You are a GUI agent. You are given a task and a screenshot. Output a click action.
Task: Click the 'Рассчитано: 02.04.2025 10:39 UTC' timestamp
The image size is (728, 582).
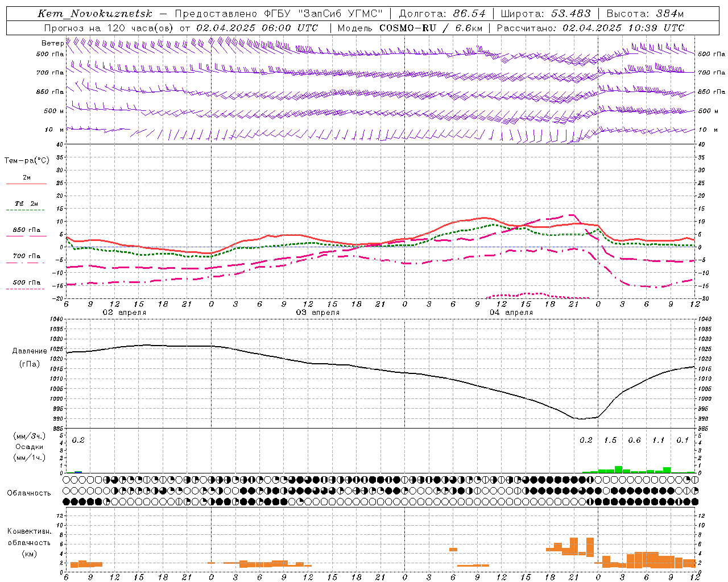click(590, 28)
